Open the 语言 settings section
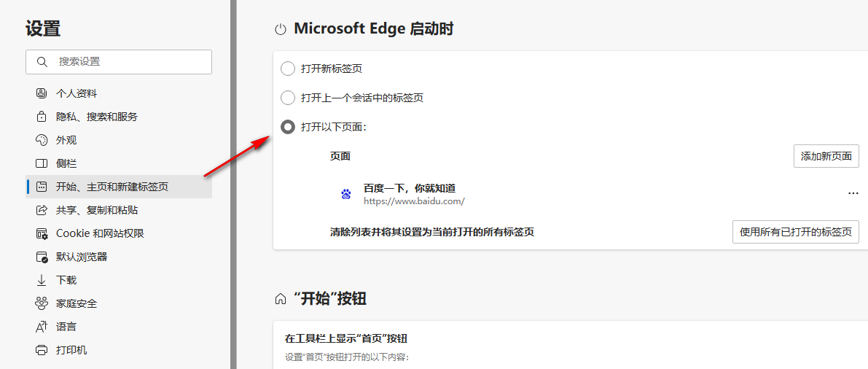Viewport: 868px width, 369px height. [66, 327]
